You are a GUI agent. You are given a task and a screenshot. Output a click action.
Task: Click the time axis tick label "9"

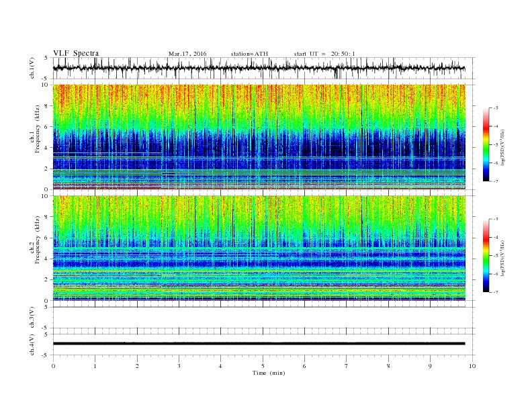tap(430, 366)
